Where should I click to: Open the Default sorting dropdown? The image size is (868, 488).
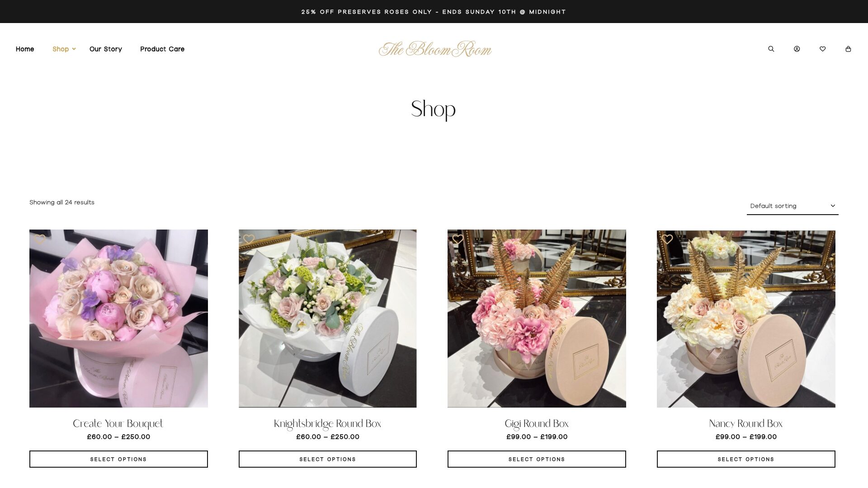pos(793,206)
